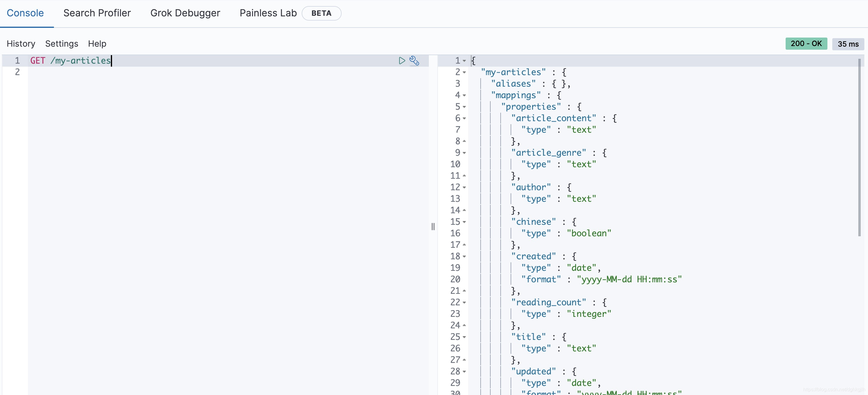
Task: Click the fold-end arrow on line 21
Action: click(464, 290)
